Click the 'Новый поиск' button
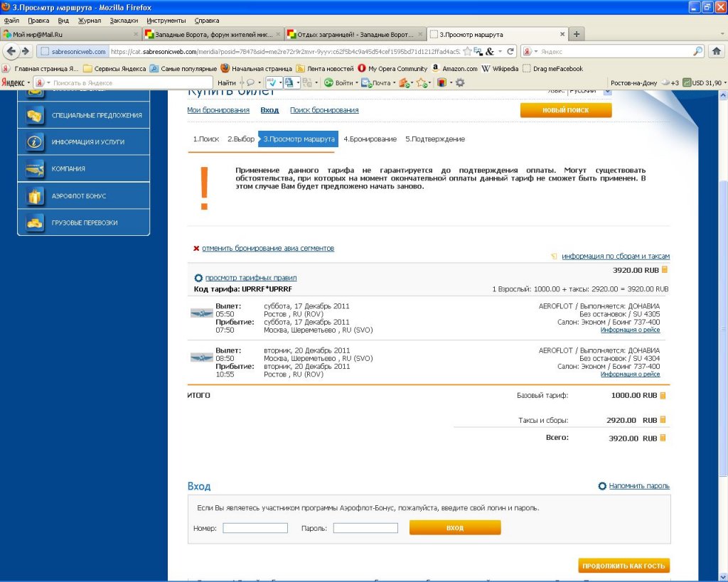The height and width of the screenshot is (582, 728). coord(565,110)
